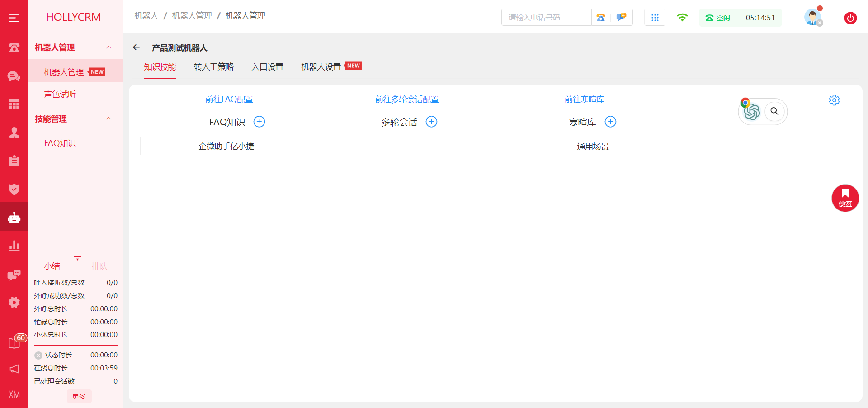
Task: Click plus icon next to 寒暄库
Action: (610, 122)
